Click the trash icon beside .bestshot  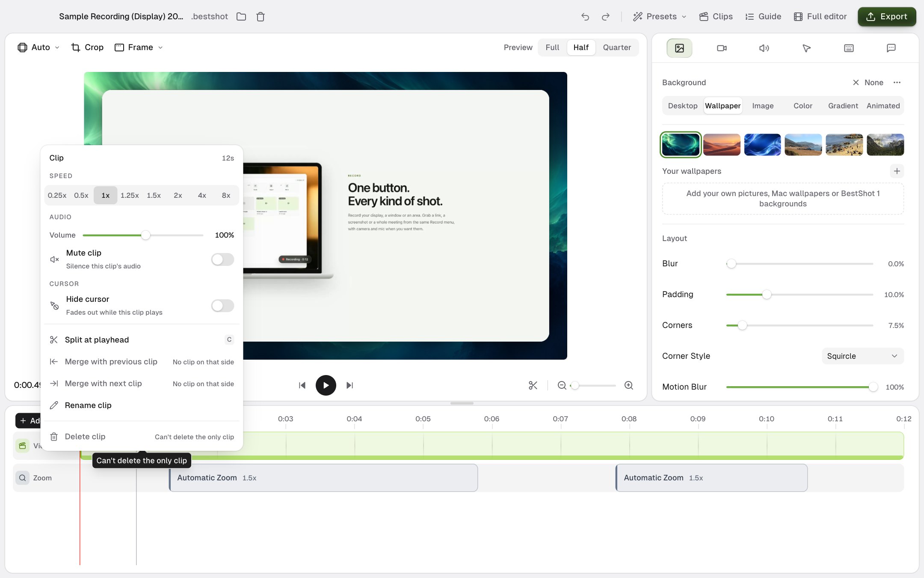tap(261, 17)
